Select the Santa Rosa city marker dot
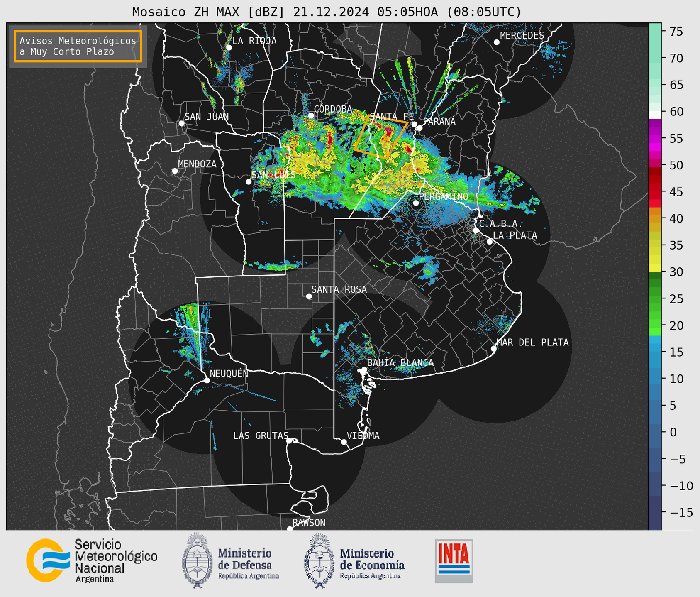700x597 pixels. pyautogui.click(x=309, y=296)
